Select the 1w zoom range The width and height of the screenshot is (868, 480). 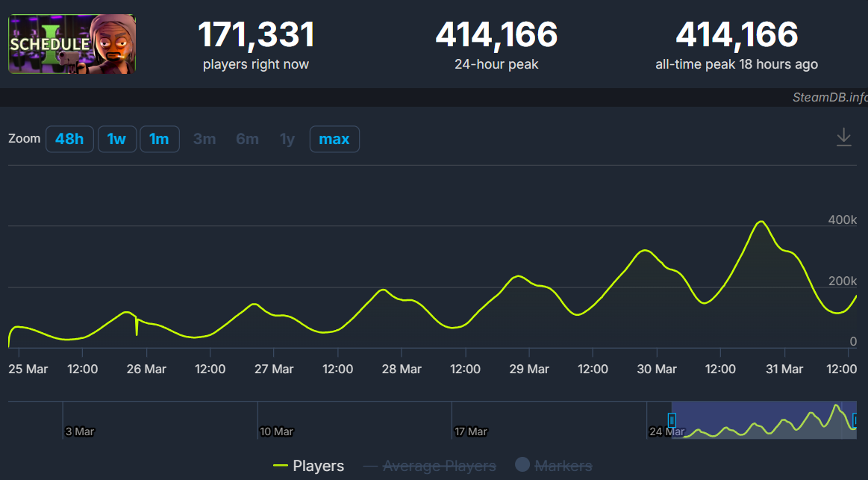116,139
